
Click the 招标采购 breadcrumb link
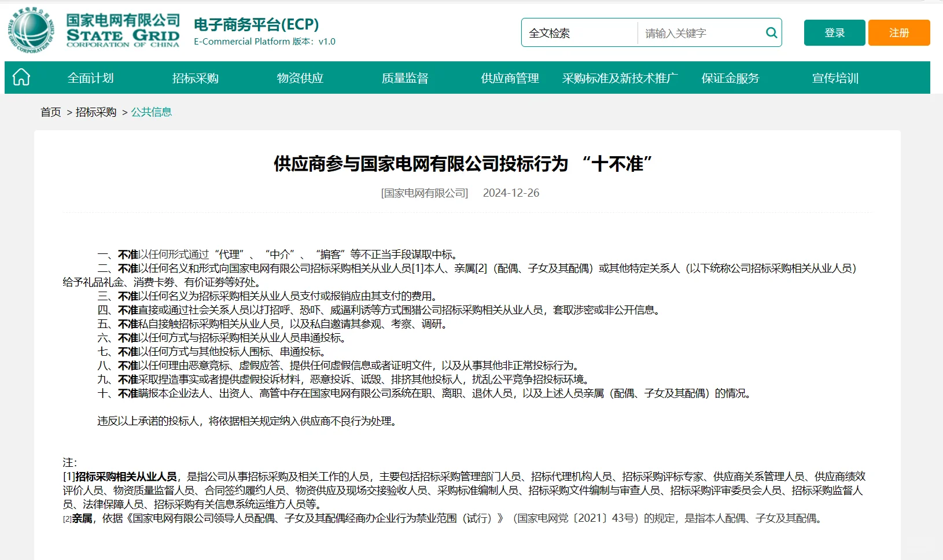(95, 112)
